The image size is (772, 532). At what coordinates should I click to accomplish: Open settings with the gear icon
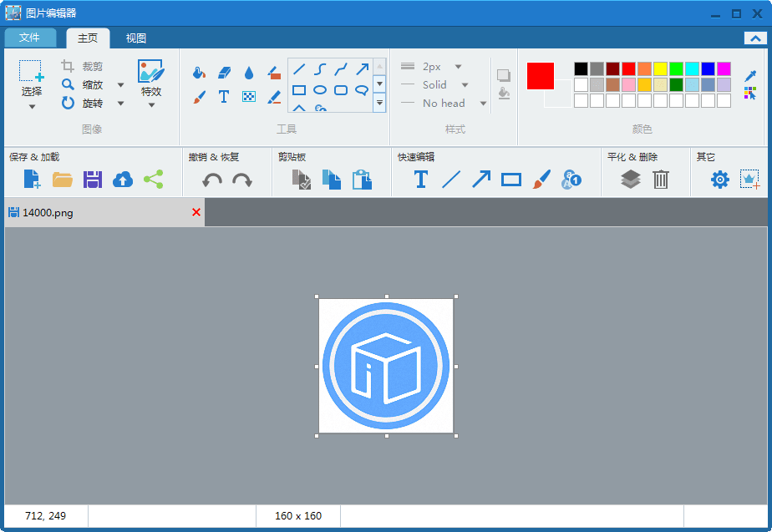click(x=720, y=180)
